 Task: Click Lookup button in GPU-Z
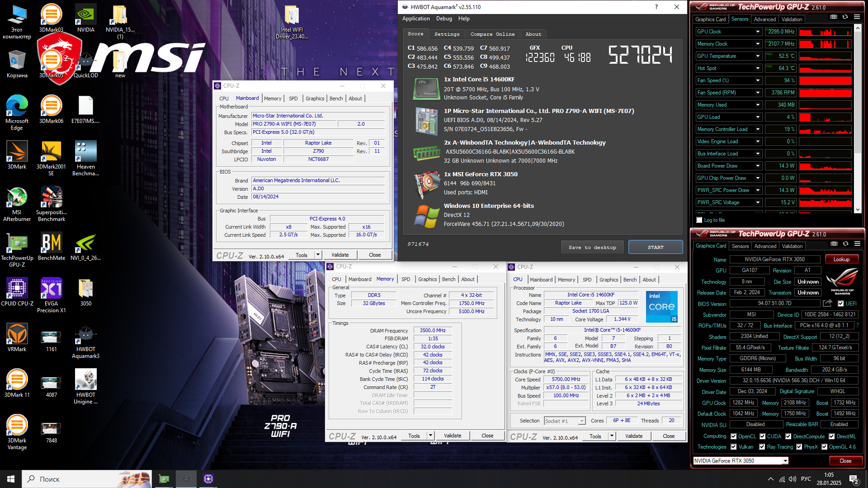point(841,259)
